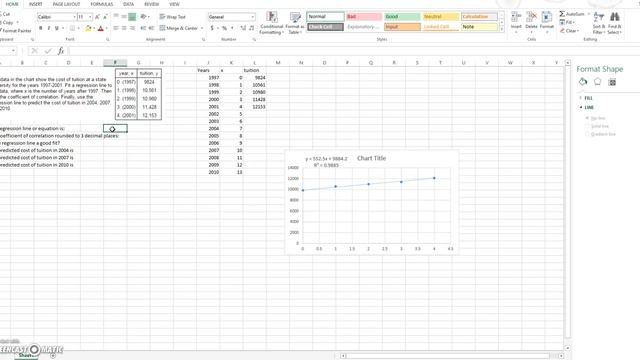640x360 pixels.
Task: Click the Insert Function fx icon
Action: click(61, 51)
